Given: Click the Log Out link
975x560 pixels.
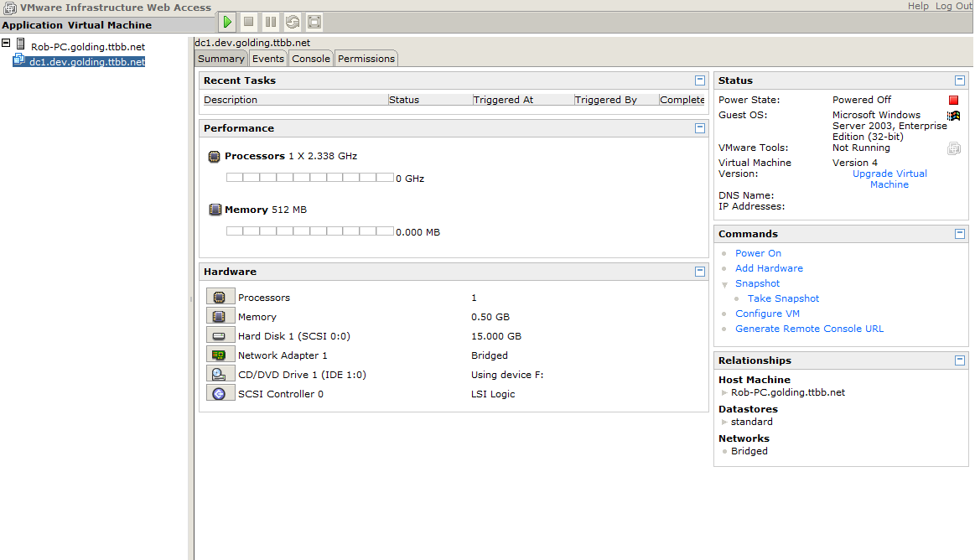Looking at the screenshot, I should (953, 6).
